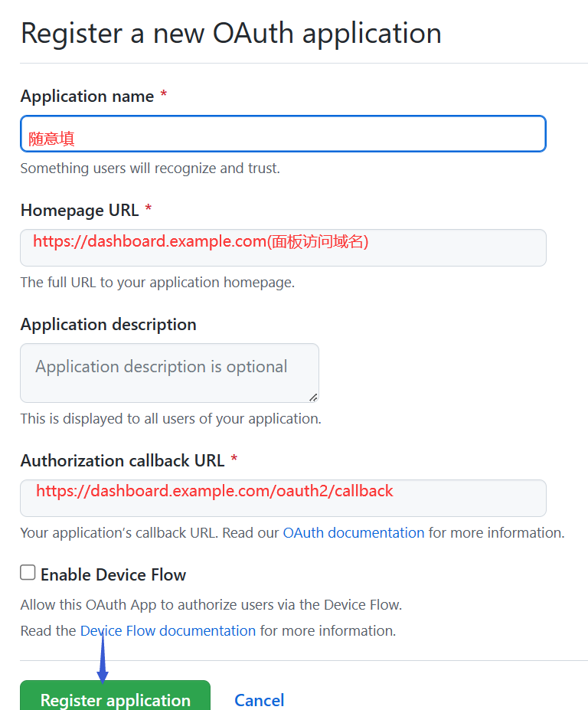Focus the Homepage URL text box
The height and width of the screenshot is (710, 588).
pyautogui.click(x=283, y=247)
